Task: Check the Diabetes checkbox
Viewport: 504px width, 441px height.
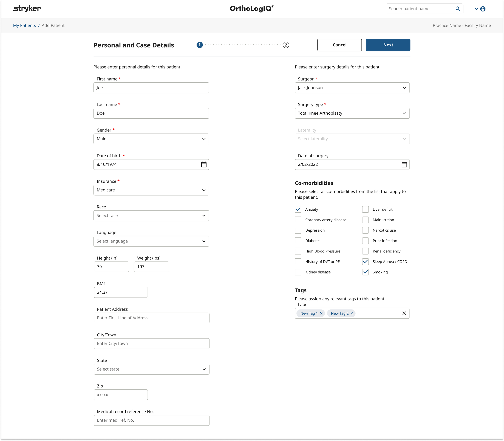Action: point(298,241)
